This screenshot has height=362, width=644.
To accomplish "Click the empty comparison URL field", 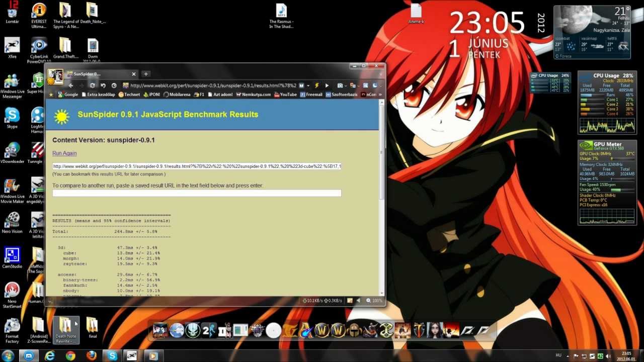I will pyautogui.click(x=197, y=193).
